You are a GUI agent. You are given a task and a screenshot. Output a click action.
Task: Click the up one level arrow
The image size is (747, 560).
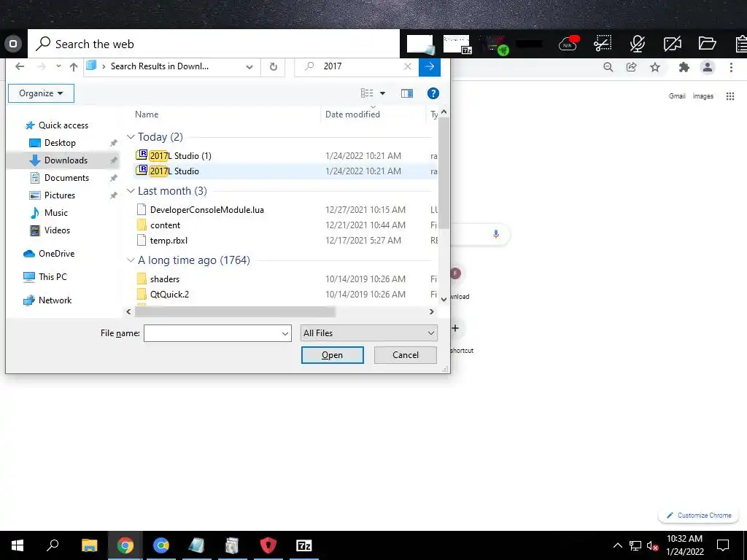coord(74,67)
